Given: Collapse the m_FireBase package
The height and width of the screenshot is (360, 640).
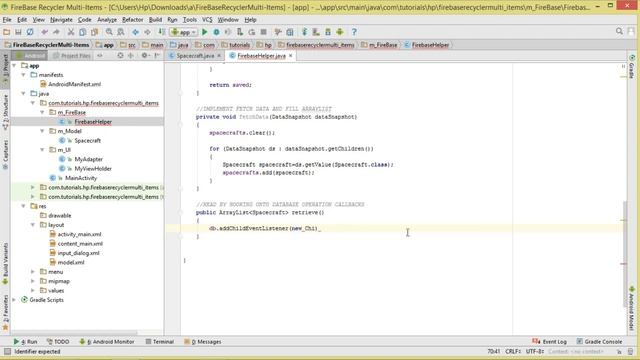Looking at the screenshot, I should [x=42, y=112].
